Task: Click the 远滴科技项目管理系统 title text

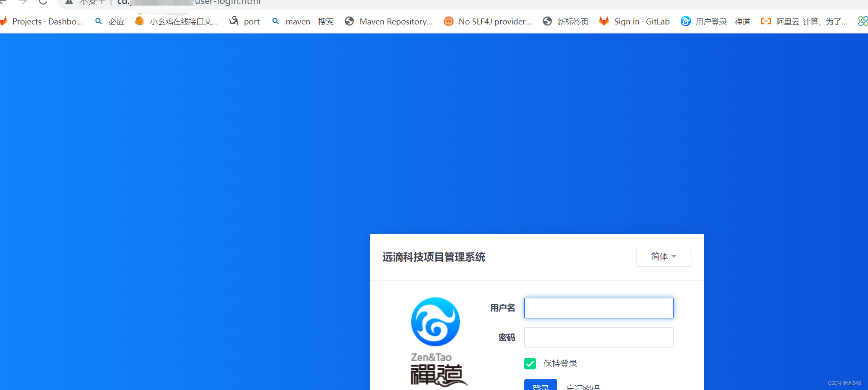Action: point(434,257)
